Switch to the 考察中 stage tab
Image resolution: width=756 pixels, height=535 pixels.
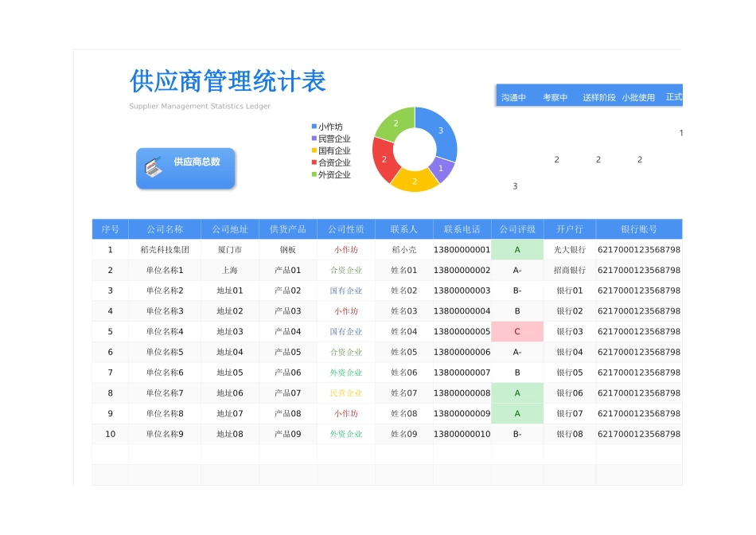coord(557,96)
